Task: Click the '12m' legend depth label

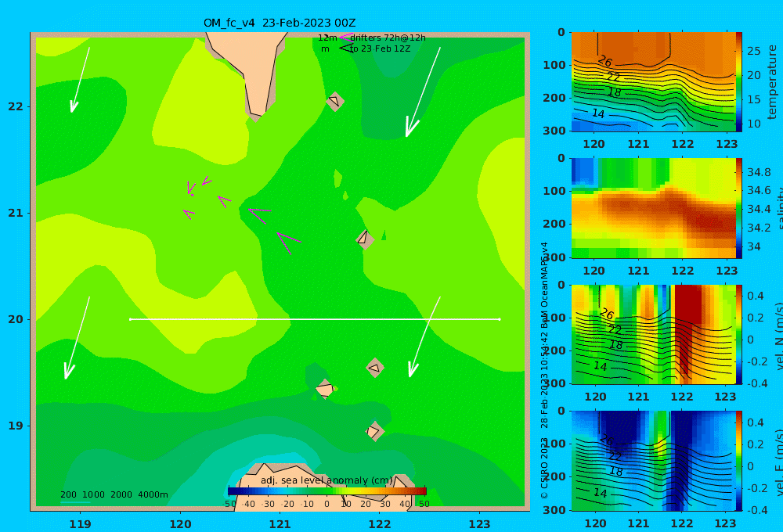Action: 327,38
